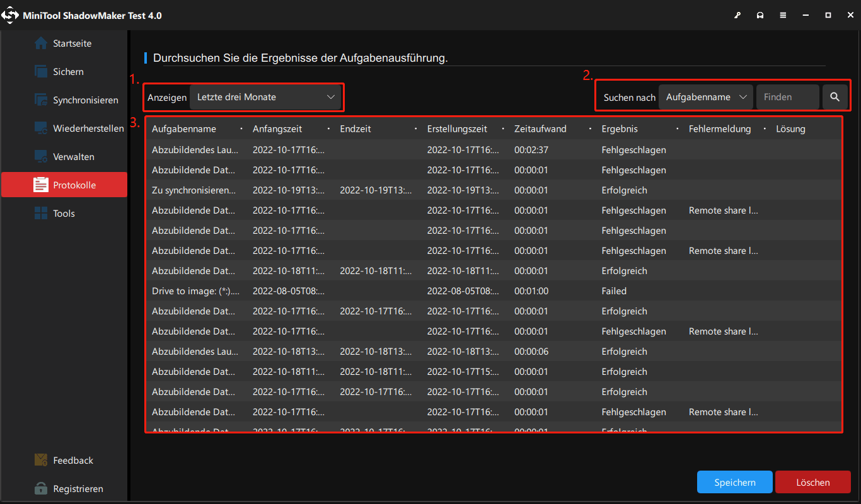Open the Tools section
861x504 pixels.
pos(64,214)
